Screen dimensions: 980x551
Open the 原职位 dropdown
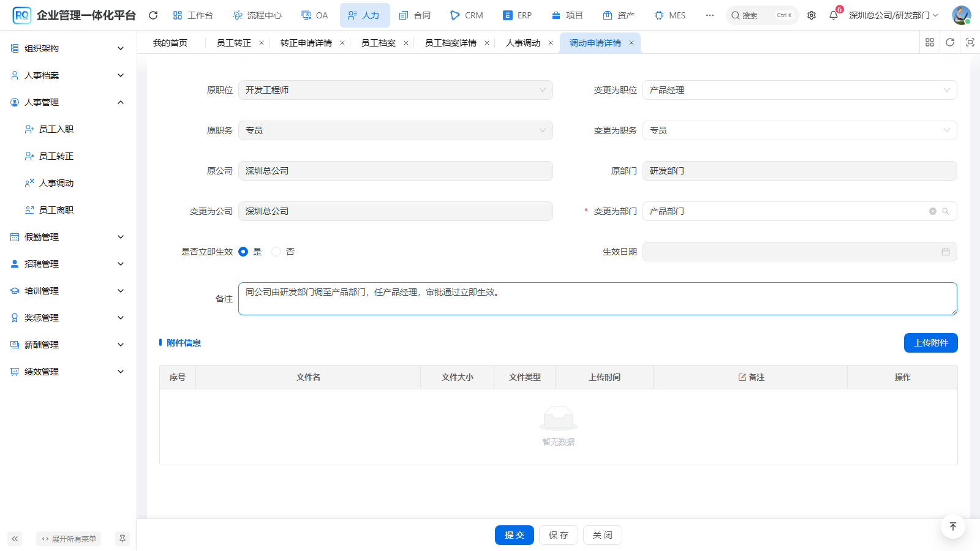pyautogui.click(x=395, y=90)
